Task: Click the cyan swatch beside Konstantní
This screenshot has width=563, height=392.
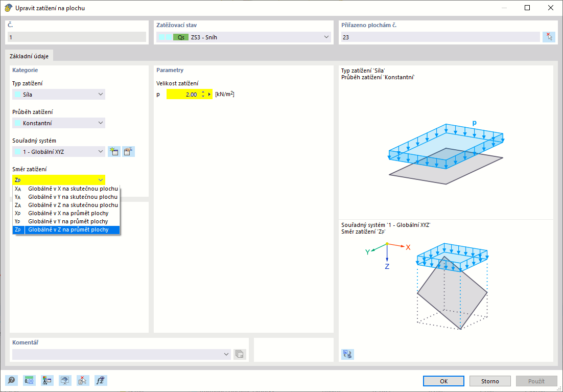Action: click(x=17, y=123)
